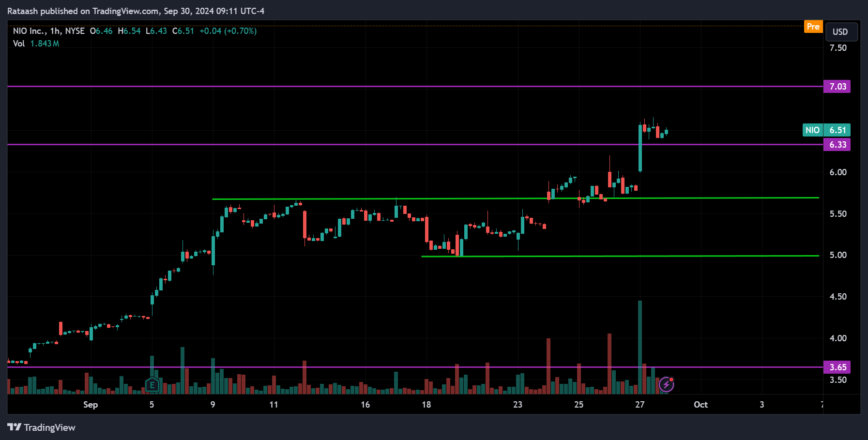Click the +0.04 (+0.70%) change value

pyautogui.click(x=228, y=31)
